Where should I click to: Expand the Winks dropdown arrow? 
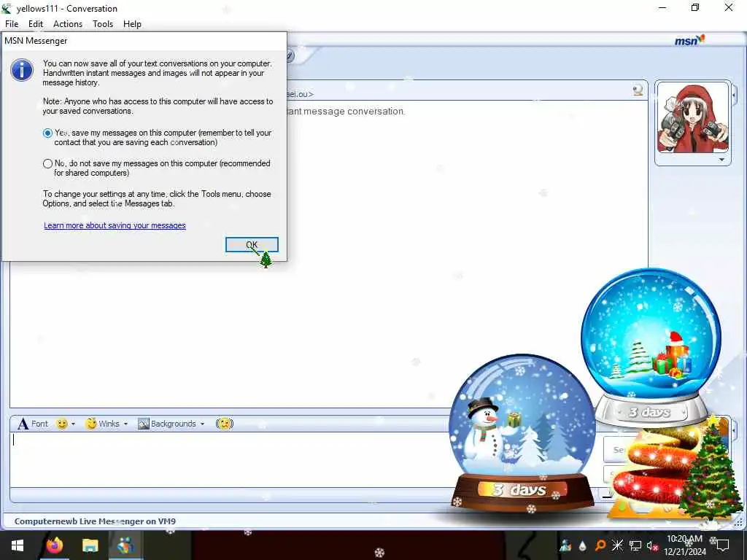(125, 424)
